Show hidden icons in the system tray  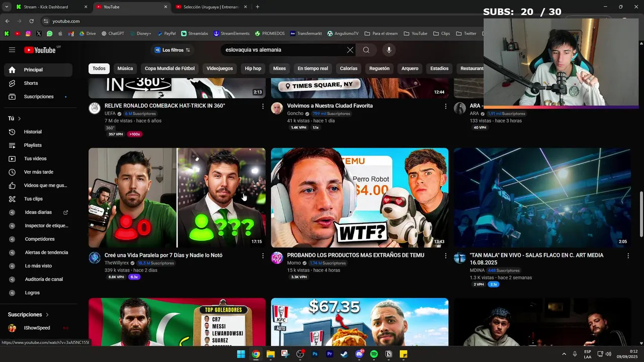[563, 354]
